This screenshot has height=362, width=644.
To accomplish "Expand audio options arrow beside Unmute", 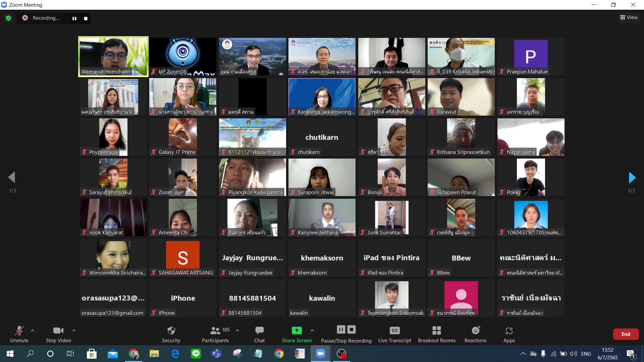I will coord(33,330).
